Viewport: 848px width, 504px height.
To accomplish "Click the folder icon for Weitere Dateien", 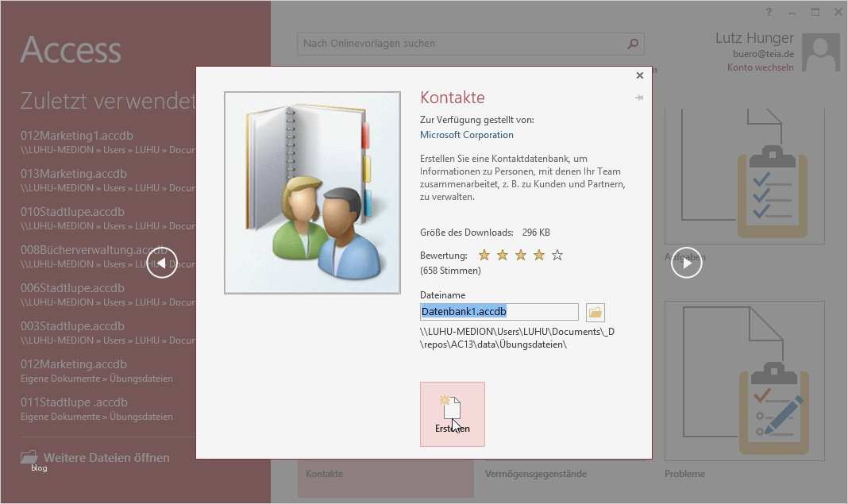I will coord(29,457).
